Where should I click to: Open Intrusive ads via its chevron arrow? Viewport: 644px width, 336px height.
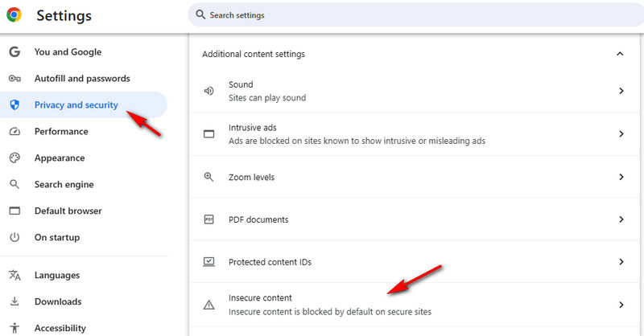pyautogui.click(x=621, y=133)
